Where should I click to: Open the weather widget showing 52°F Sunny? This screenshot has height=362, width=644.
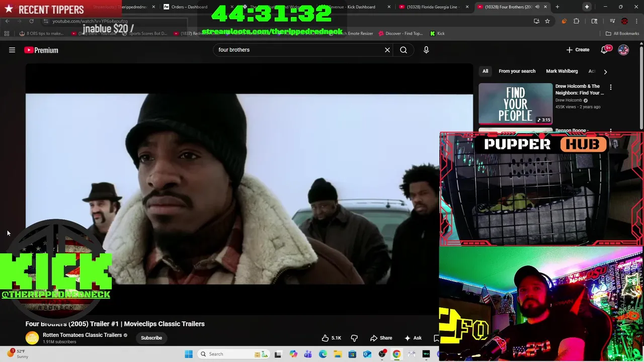click(x=18, y=354)
